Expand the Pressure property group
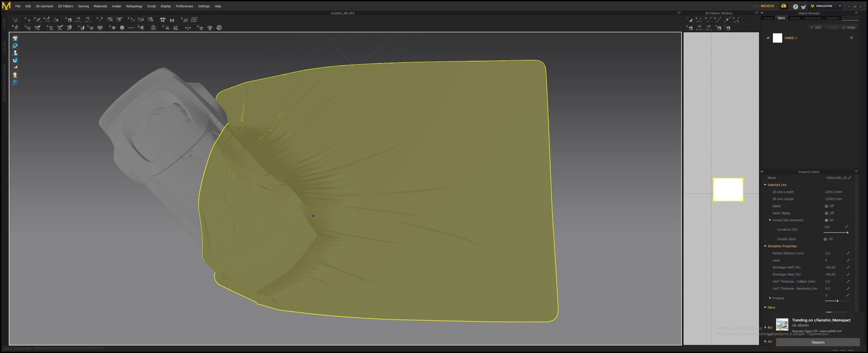The image size is (868, 353). point(770,298)
